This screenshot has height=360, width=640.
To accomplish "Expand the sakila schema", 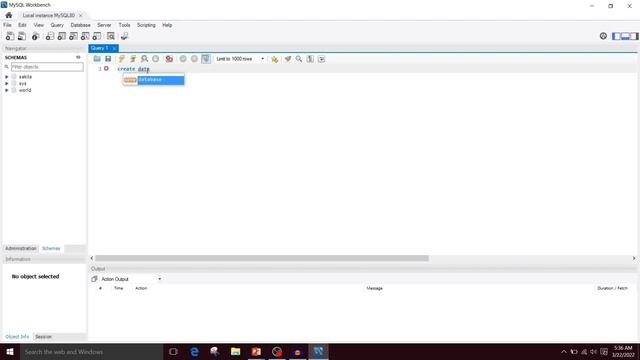I will tap(7, 77).
